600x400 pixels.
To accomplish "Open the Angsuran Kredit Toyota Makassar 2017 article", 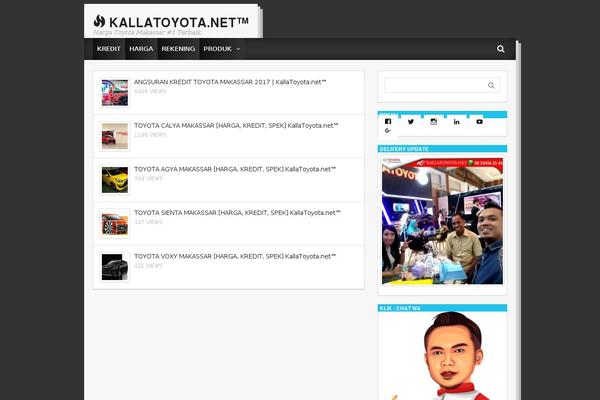I will (230, 82).
